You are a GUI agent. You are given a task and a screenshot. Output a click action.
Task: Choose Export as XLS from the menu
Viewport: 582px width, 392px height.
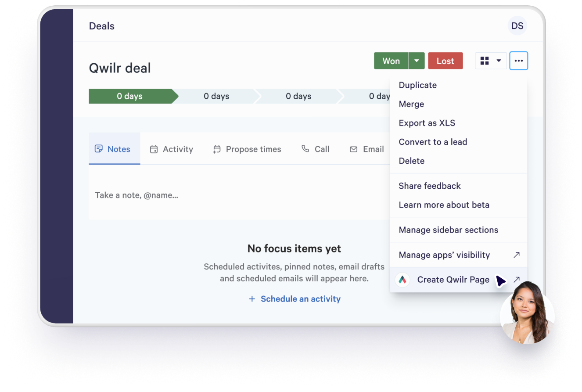(427, 123)
